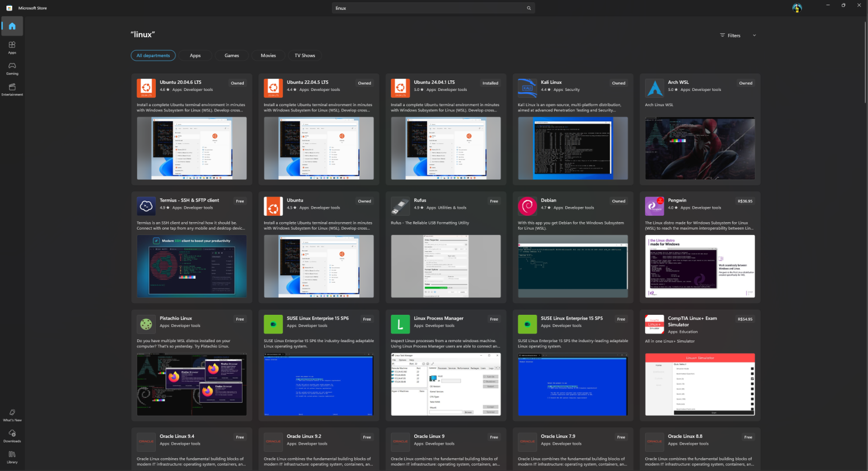The image size is (868, 471).
Task: Click the Free button on Linux Process Manager
Action: pyautogui.click(x=494, y=319)
